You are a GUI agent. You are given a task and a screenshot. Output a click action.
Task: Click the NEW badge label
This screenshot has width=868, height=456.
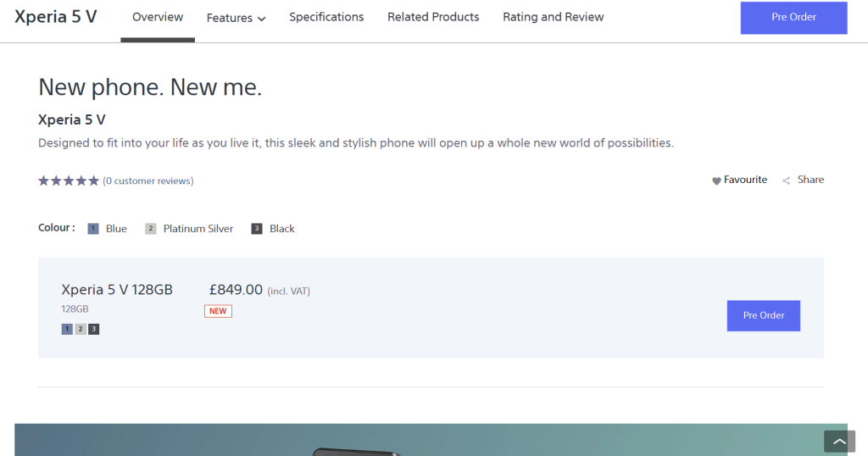tap(218, 311)
